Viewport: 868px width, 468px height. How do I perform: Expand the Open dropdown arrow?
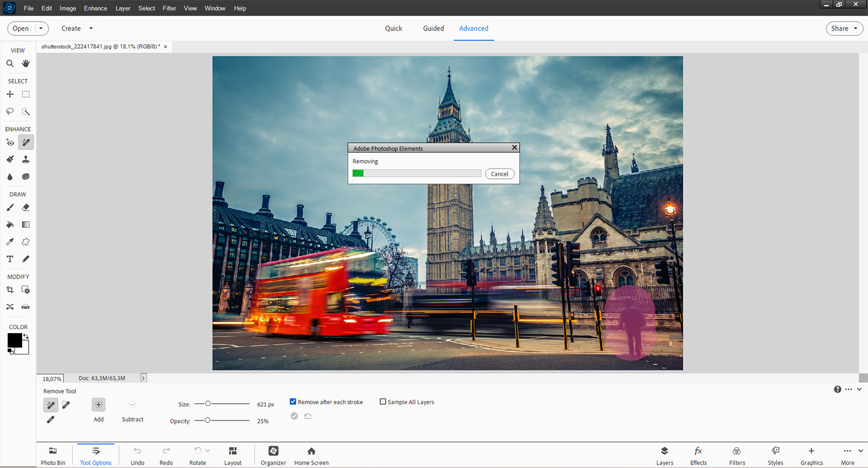coord(41,28)
